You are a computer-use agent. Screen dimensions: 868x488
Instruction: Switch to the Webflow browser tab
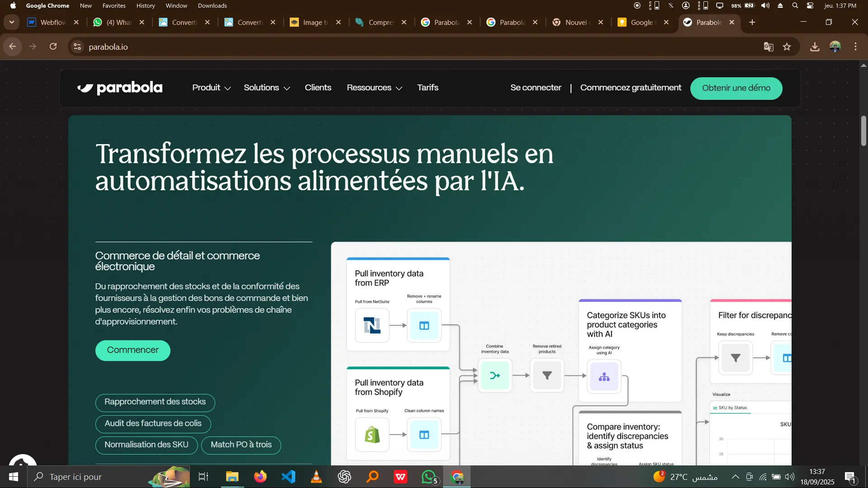coord(47,22)
